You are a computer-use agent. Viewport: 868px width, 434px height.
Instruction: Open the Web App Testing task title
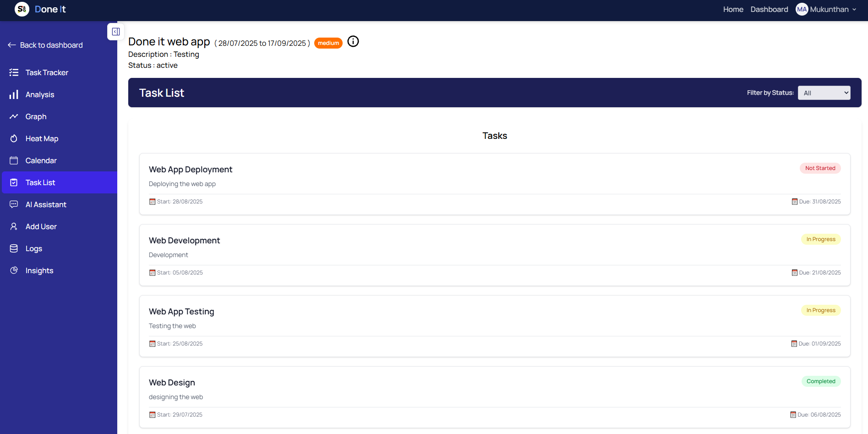pos(181,312)
